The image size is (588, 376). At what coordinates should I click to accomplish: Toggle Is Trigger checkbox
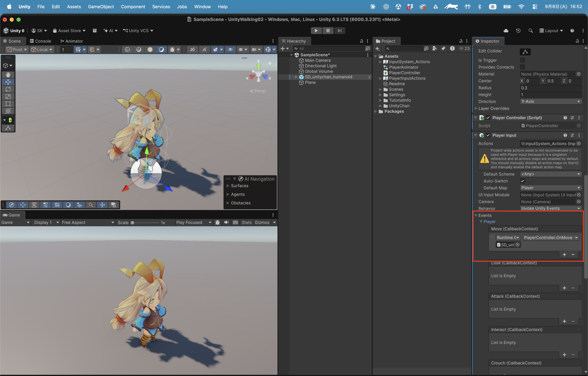522,60
